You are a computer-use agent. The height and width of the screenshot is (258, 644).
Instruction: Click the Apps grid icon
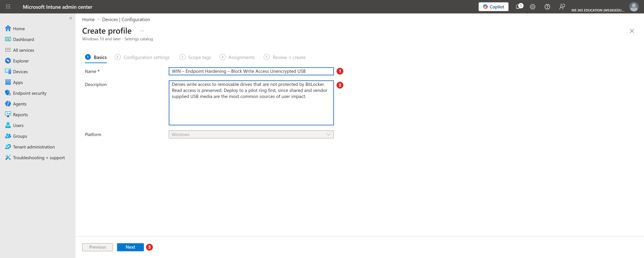8,82
